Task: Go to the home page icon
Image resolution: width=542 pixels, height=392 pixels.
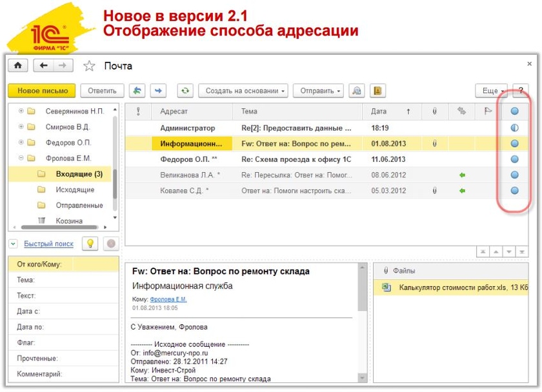Action: [x=17, y=66]
